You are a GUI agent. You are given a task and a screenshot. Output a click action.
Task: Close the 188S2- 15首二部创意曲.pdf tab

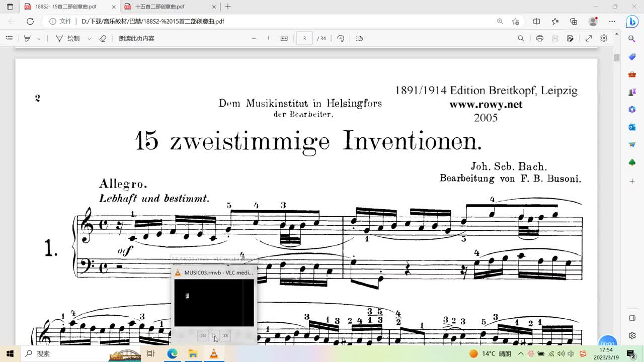tap(114, 7)
